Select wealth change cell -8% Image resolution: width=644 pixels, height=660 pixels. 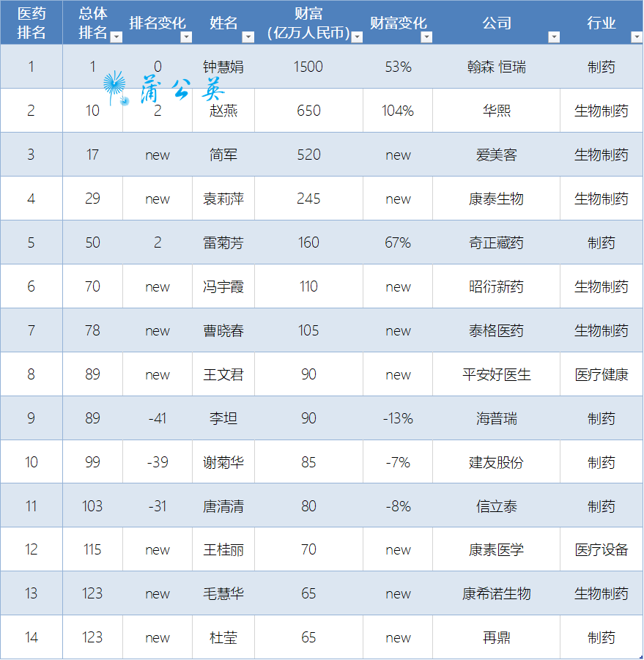[398, 506]
